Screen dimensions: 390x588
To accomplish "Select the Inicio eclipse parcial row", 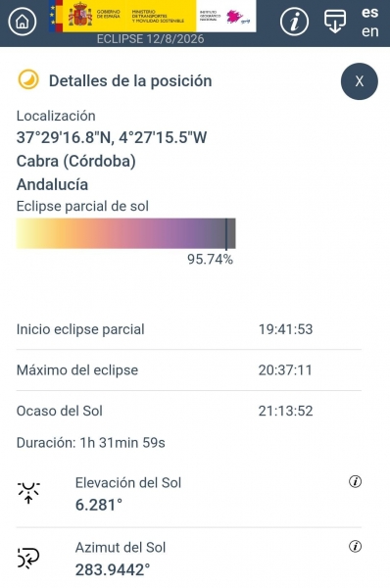I will [x=189, y=329].
